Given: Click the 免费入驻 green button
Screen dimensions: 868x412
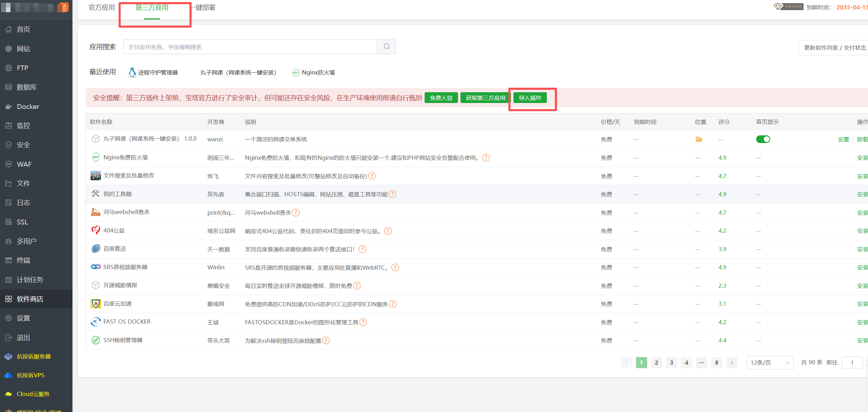Looking at the screenshot, I should [x=441, y=98].
